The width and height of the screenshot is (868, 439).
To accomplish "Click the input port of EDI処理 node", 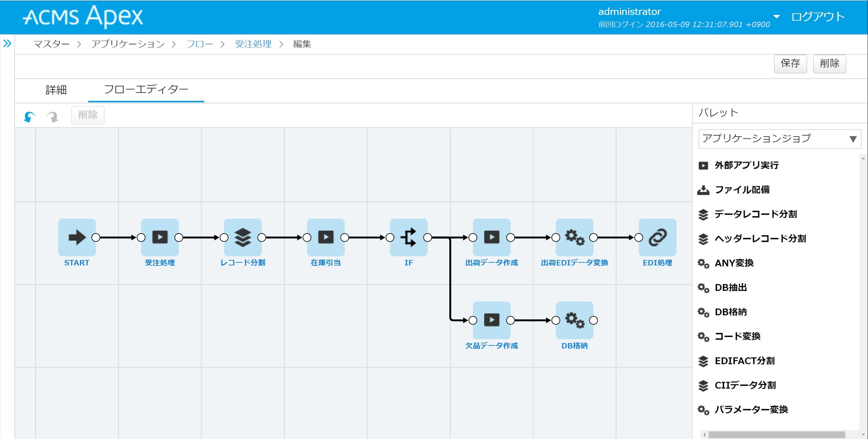I will coord(639,238).
